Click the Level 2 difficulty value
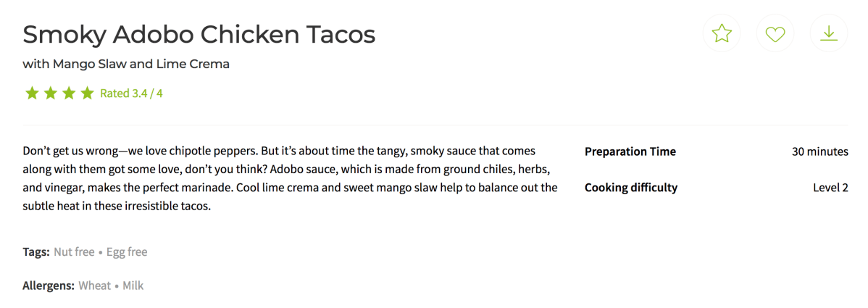868x308 pixels. pos(830,188)
